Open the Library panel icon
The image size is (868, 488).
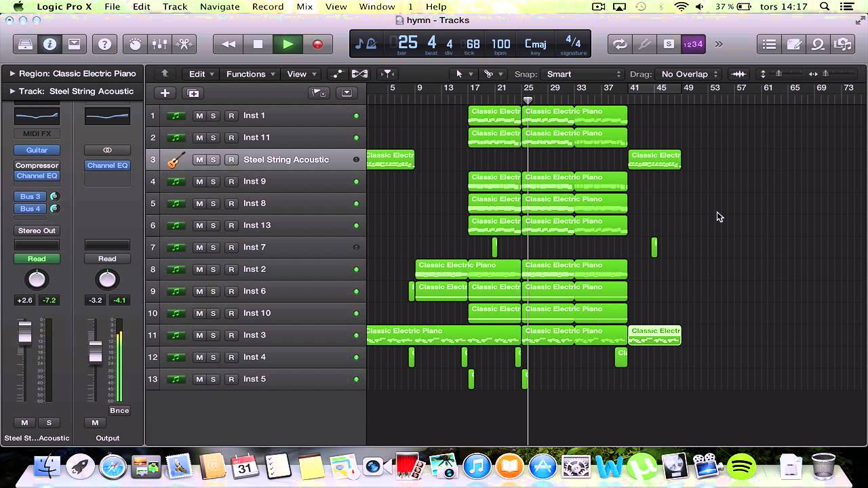point(25,44)
